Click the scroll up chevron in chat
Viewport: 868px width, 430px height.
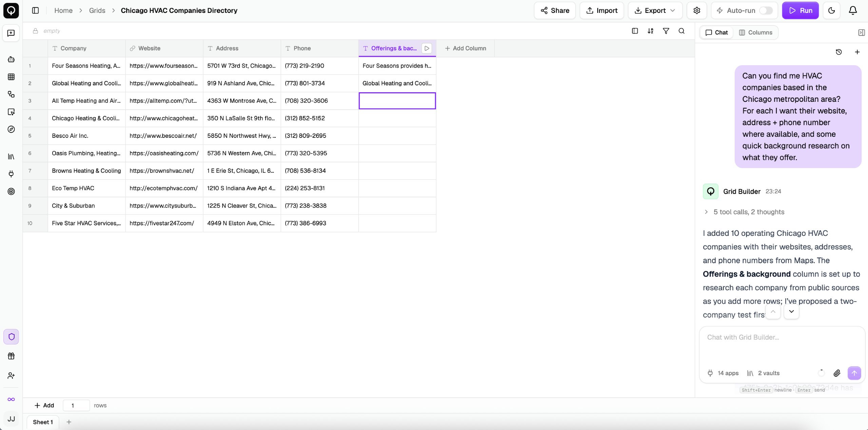[x=773, y=311]
